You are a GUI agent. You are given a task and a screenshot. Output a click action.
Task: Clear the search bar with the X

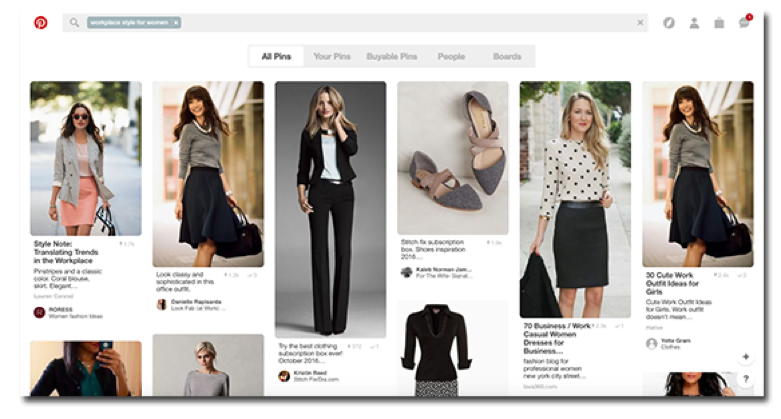point(641,22)
